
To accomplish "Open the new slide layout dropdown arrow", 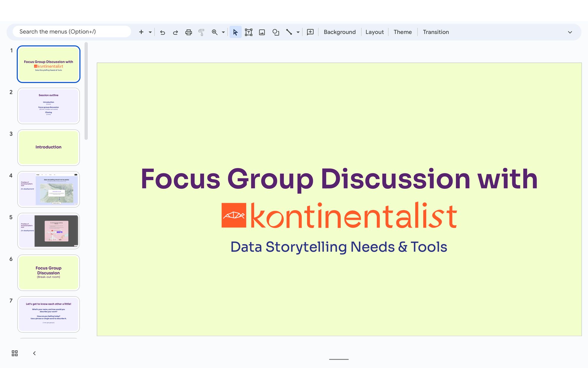I will [x=150, y=32].
